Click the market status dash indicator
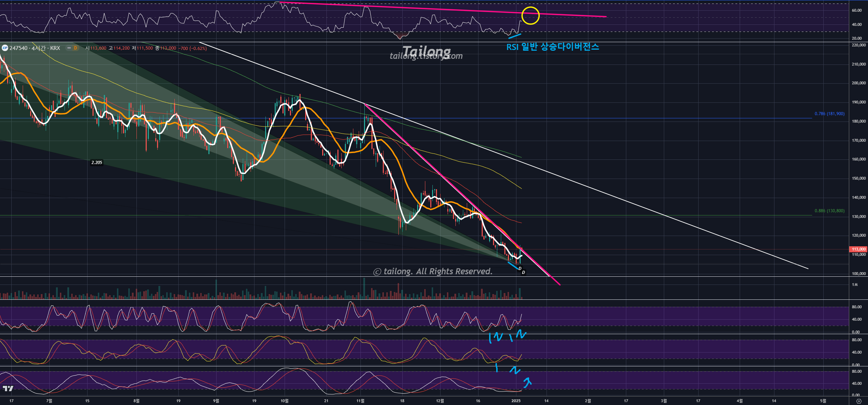Screen dimensions: 868x405 pyautogui.click(x=69, y=48)
